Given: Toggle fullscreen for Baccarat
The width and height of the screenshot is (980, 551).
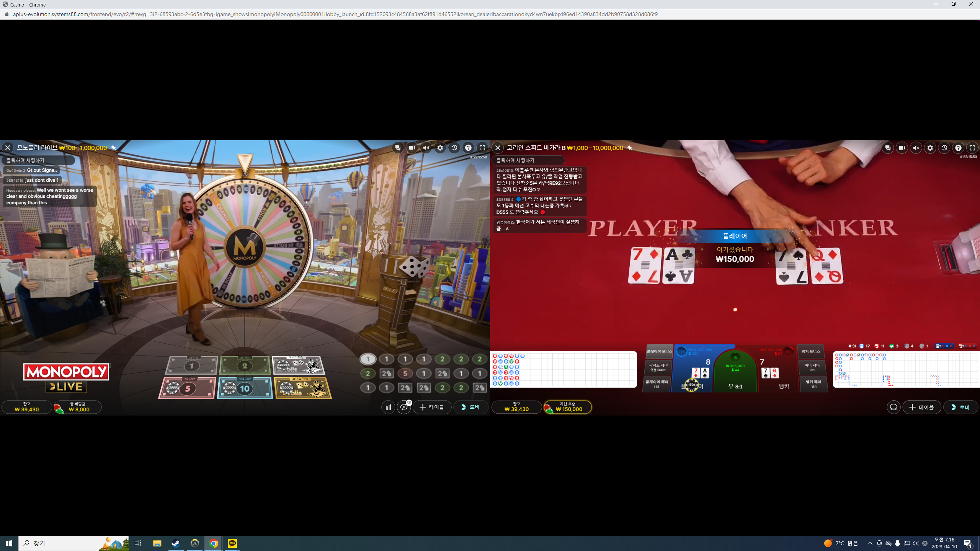Looking at the screenshot, I should point(972,148).
